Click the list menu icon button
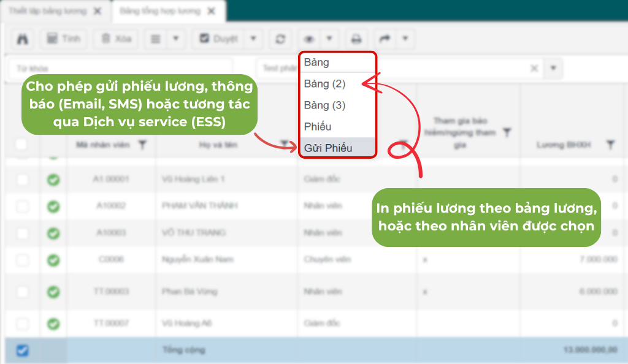This screenshot has height=364, width=628. (x=155, y=39)
